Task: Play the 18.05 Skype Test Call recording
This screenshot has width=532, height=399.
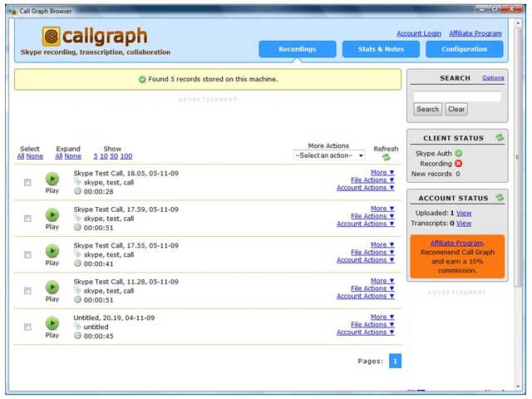Action: click(x=52, y=179)
